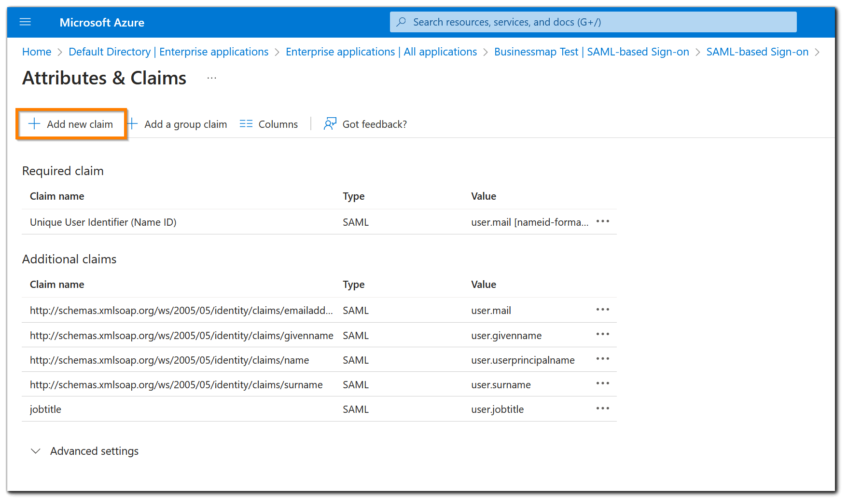Select the emailaddress claim name
Image resolution: width=848 pixels, height=504 pixels.
pyautogui.click(x=181, y=311)
